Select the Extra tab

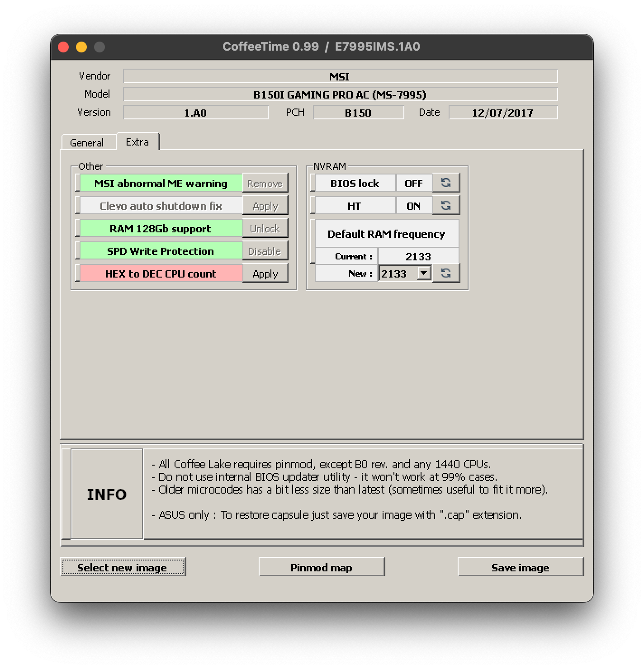coord(137,141)
